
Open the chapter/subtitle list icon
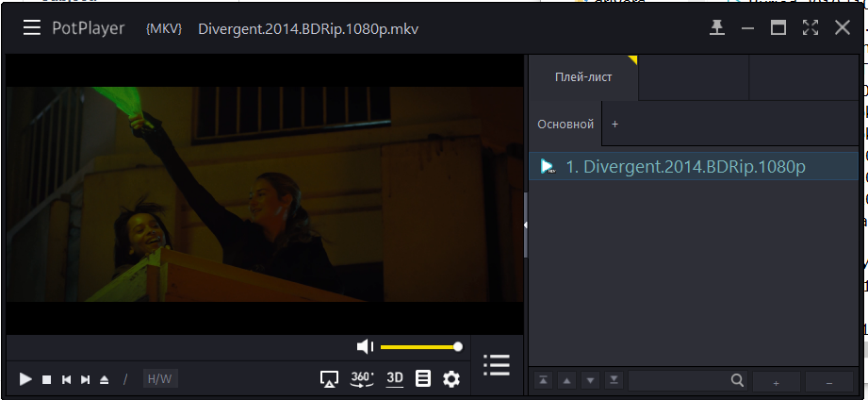coord(423,379)
